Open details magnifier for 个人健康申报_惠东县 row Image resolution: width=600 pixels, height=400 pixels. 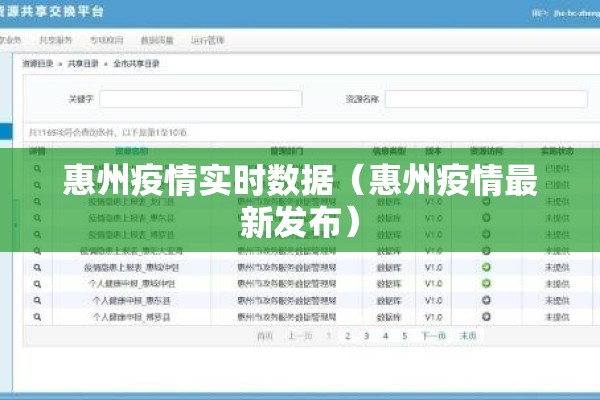[37, 300]
